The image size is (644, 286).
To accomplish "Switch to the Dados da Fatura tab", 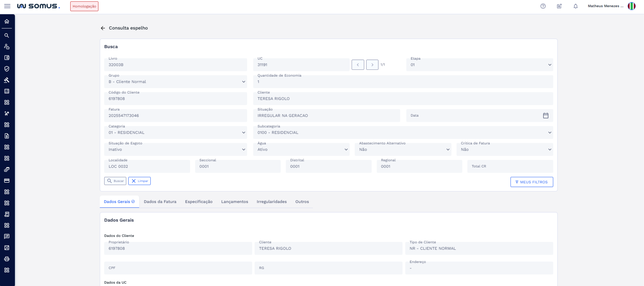I will click(x=160, y=202).
